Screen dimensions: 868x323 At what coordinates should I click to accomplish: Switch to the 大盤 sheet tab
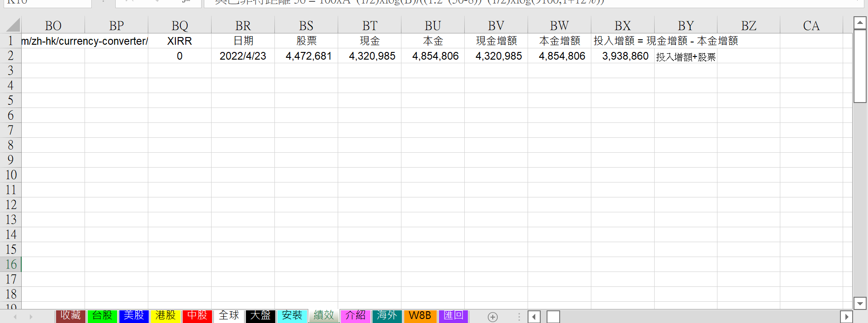click(260, 316)
